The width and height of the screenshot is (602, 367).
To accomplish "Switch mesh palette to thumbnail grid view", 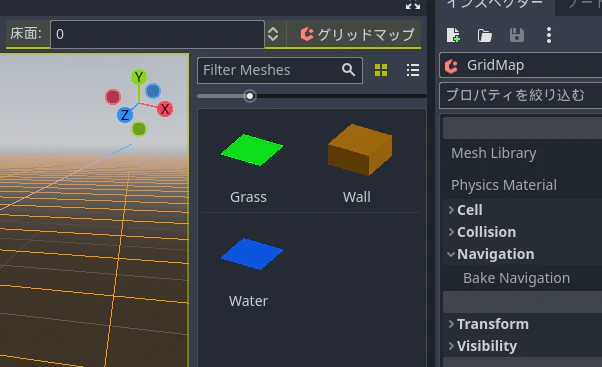I will tap(381, 70).
